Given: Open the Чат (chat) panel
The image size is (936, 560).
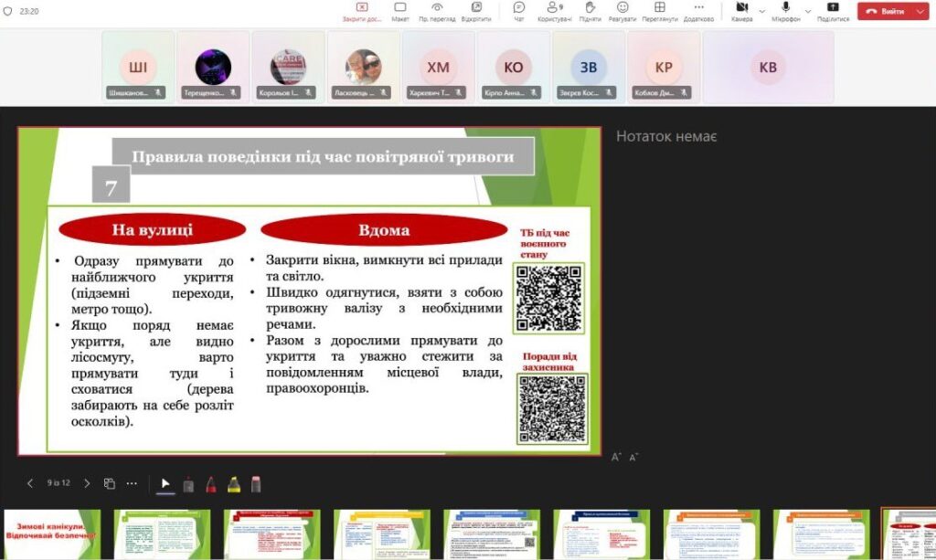Looking at the screenshot, I should (518, 11).
